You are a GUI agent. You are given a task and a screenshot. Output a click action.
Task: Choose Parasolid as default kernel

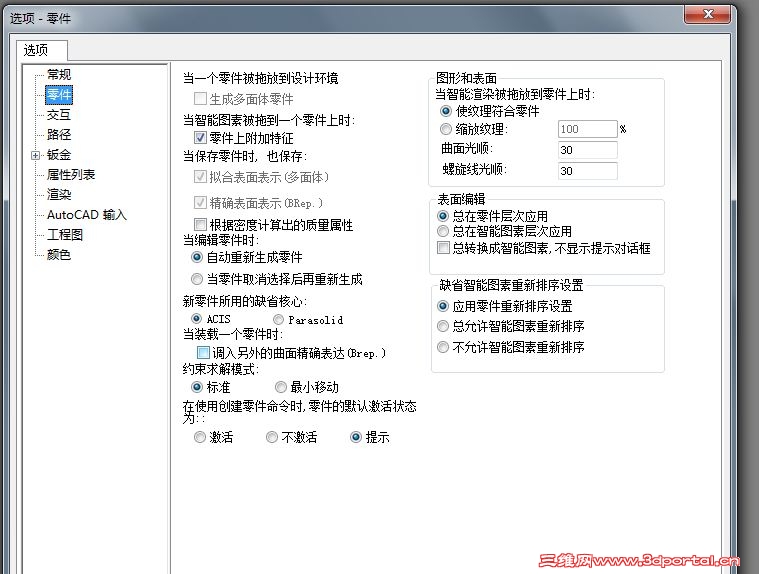[278, 319]
